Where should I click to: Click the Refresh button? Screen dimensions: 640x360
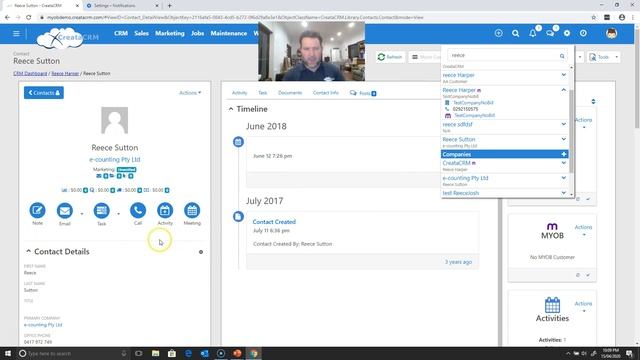pos(390,57)
